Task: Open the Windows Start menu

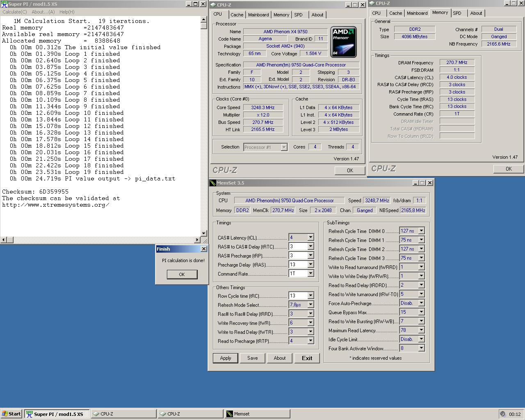Action: pos(11,414)
